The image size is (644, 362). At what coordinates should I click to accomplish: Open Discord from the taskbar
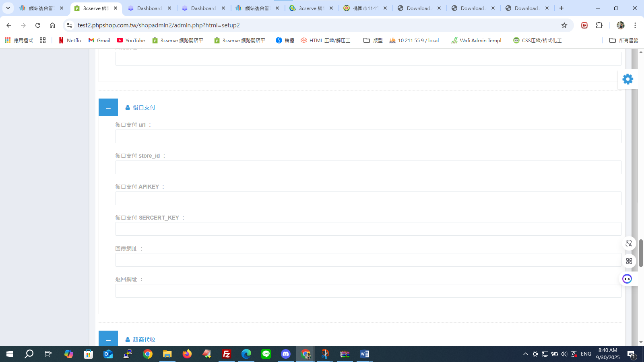pos(286,354)
